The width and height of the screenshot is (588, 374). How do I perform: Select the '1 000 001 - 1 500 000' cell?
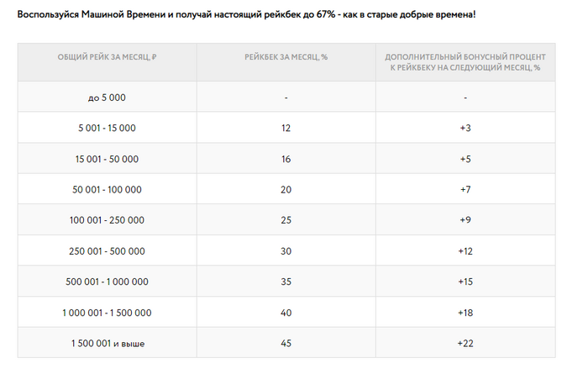[x=107, y=313]
